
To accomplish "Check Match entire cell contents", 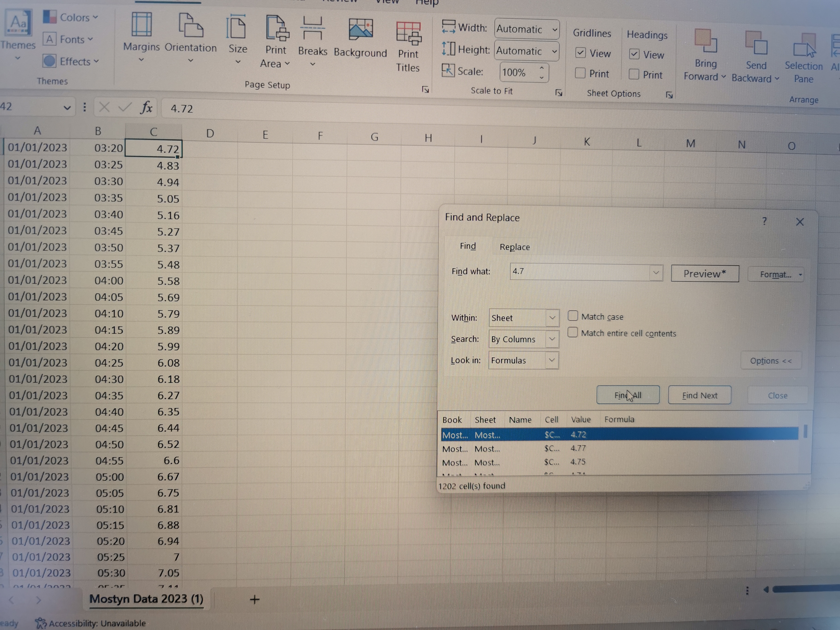I will [x=573, y=333].
